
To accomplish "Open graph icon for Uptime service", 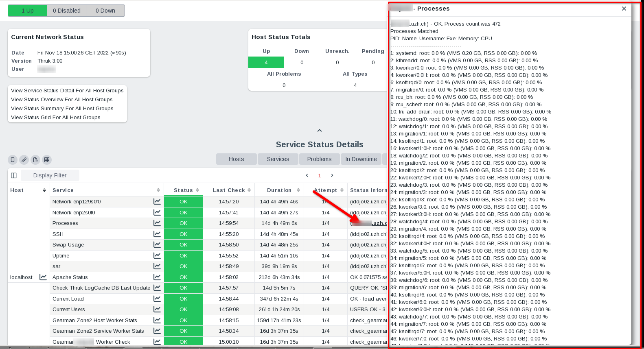I will [157, 255].
